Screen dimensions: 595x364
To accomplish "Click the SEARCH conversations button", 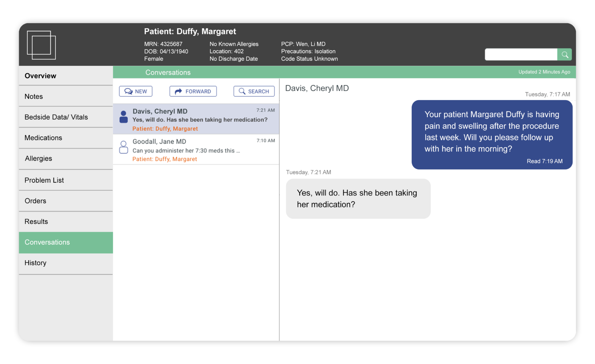I will [x=254, y=91].
